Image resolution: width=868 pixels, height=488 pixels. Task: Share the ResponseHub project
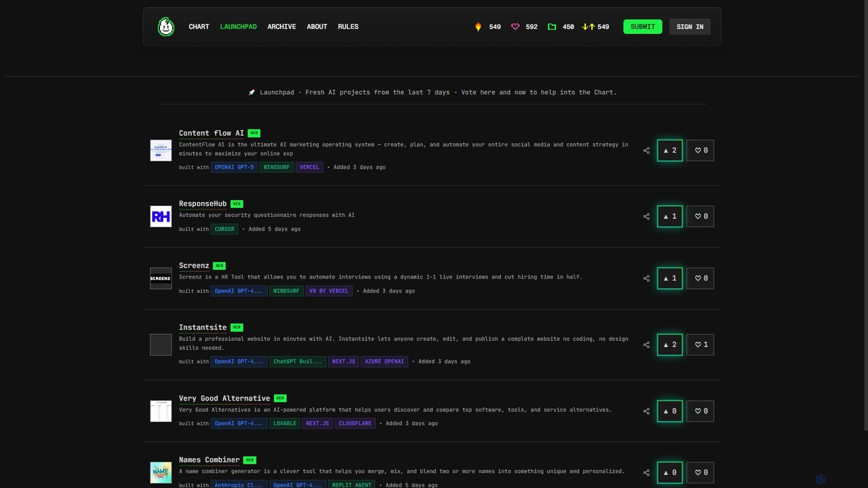pyautogui.click(x=646, y=216)
